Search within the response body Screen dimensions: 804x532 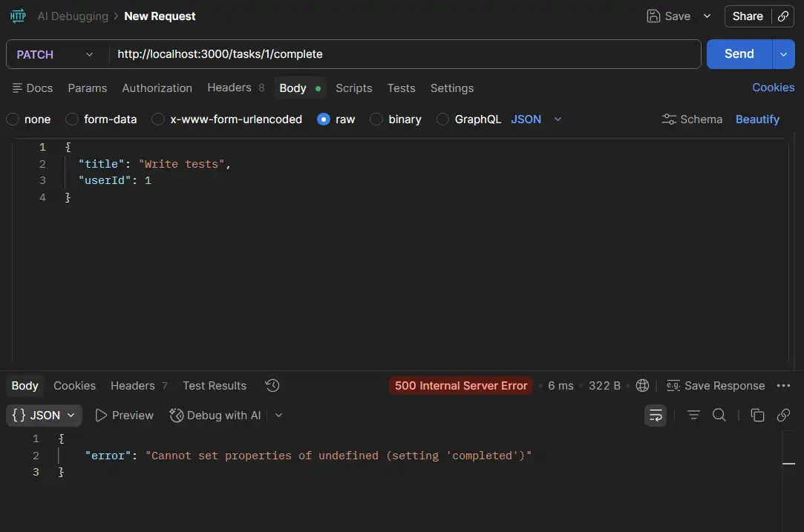[x=719, y=416]
